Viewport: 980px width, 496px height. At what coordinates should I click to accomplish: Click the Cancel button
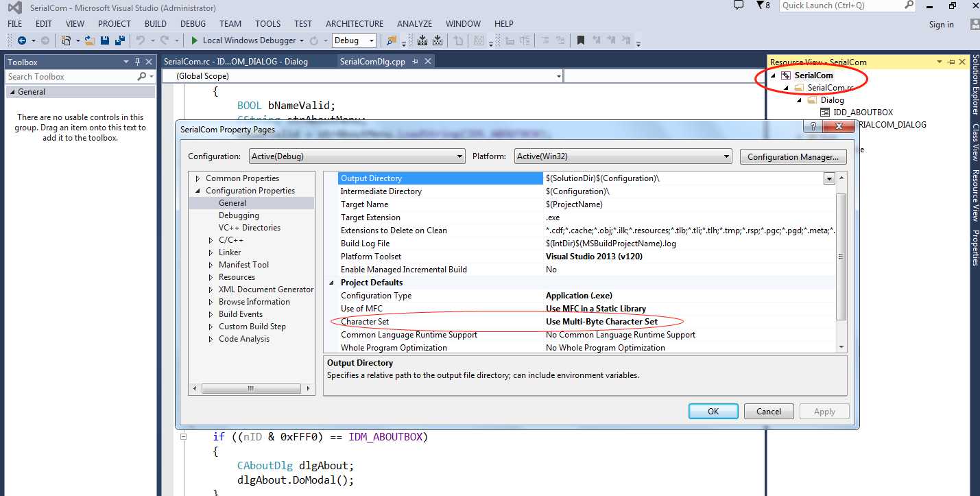click(x=769, y=412)
